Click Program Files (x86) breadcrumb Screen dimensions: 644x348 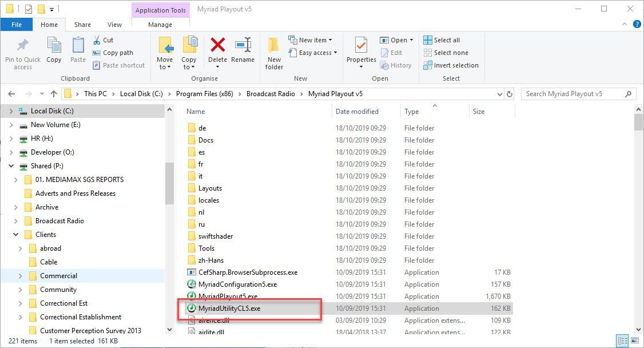click(205, 94)
